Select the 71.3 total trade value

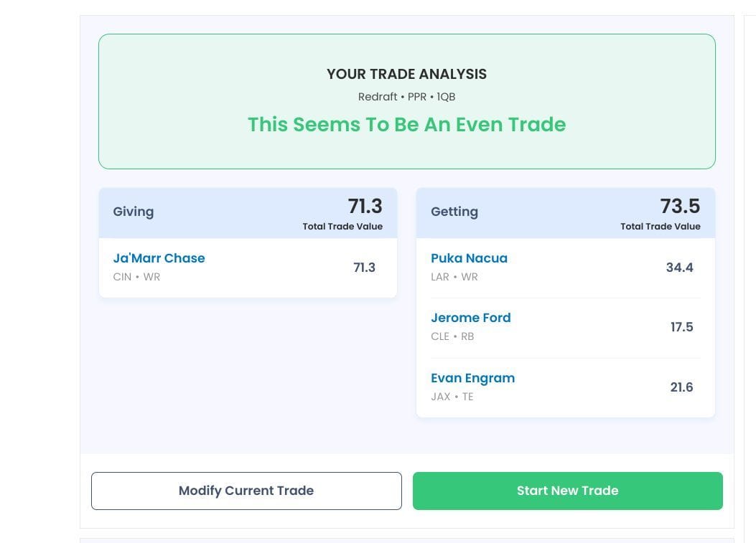[365, 207]
